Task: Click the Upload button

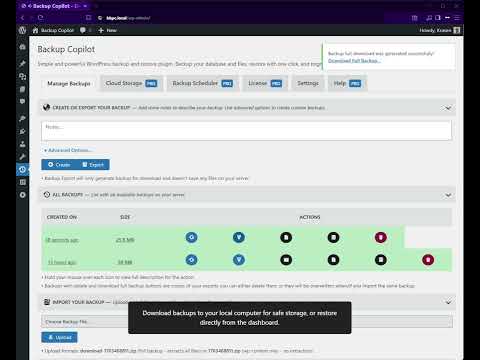Action: point(59,337)
